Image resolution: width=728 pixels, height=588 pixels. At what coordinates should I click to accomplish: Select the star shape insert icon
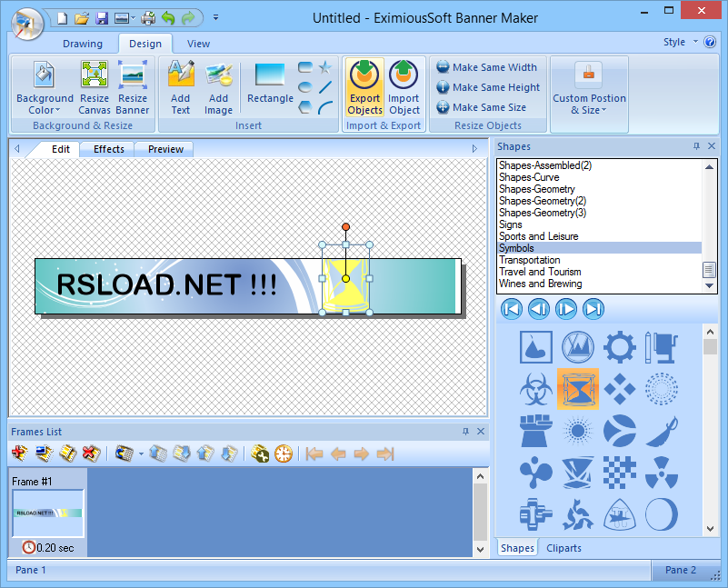(x=325, y=67)
